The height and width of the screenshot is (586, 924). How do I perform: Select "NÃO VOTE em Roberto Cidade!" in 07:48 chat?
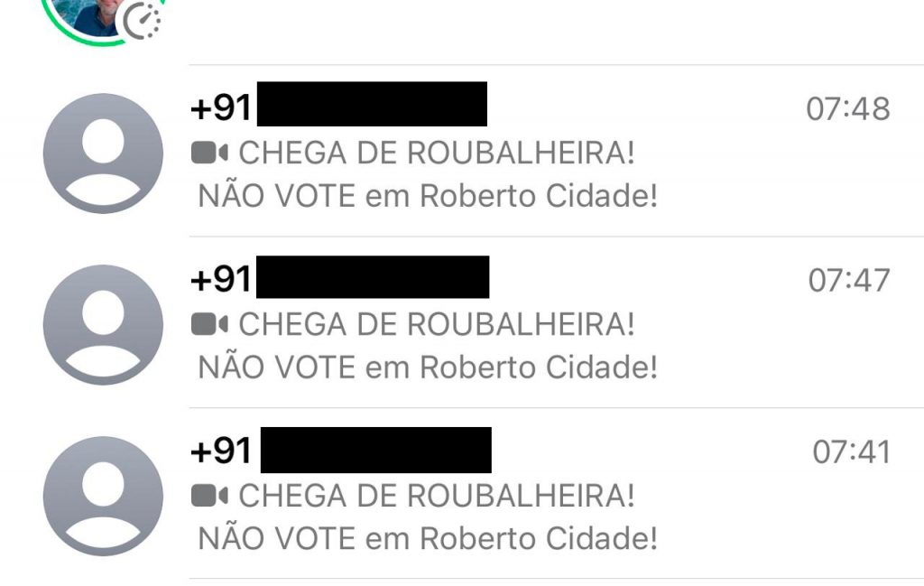pyautogui.click(x=428, y=196)
